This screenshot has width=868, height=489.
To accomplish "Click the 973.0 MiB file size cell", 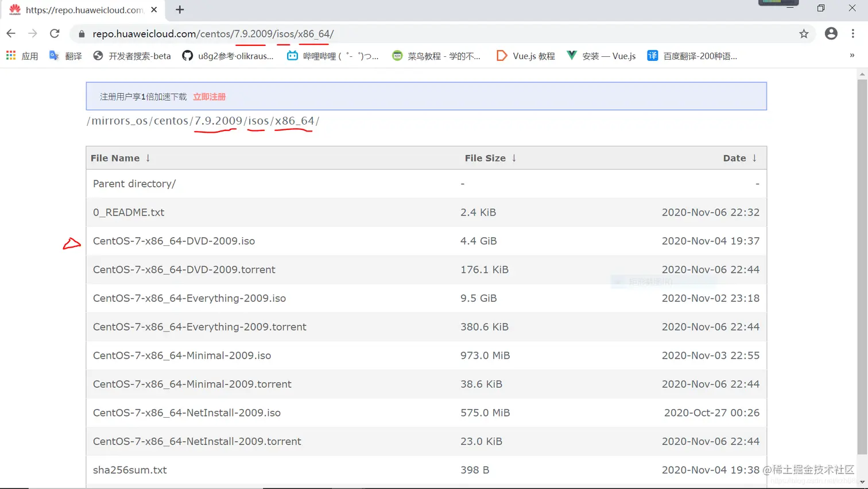I will 485,356.
